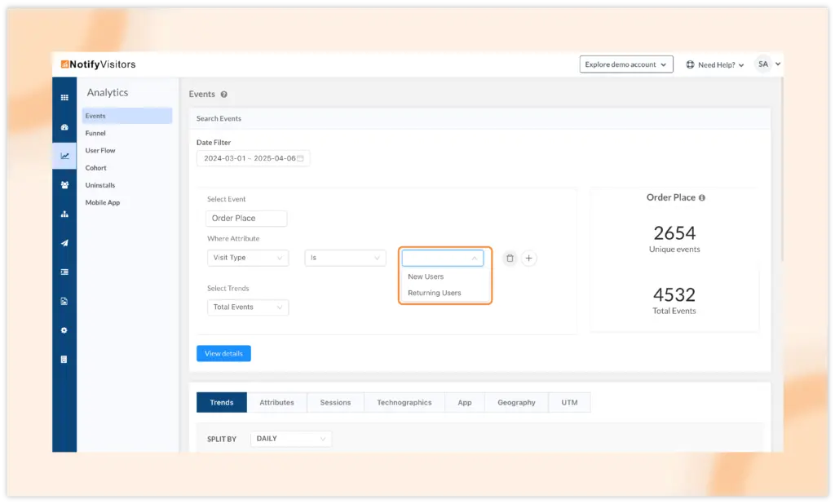Click the info icon beside Order Place

[x=702, y=198]
